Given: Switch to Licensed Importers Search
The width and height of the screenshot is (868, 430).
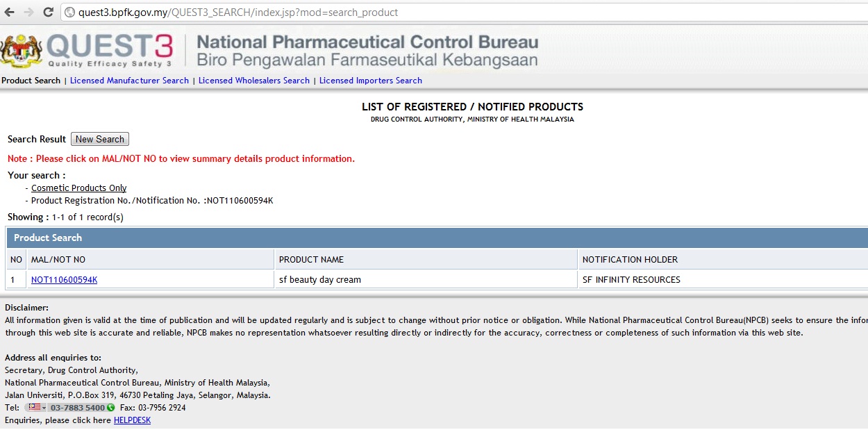Looking at the screenshot, I should (x=371, y=81).
